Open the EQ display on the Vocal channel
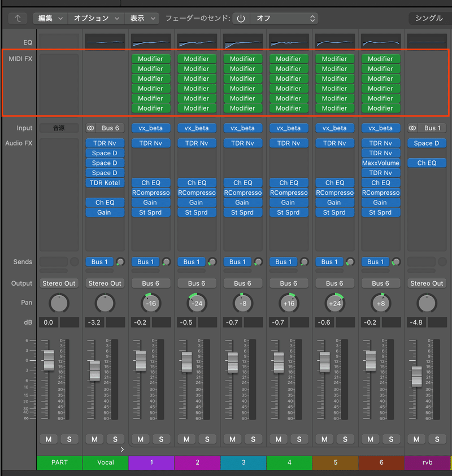 105,40
